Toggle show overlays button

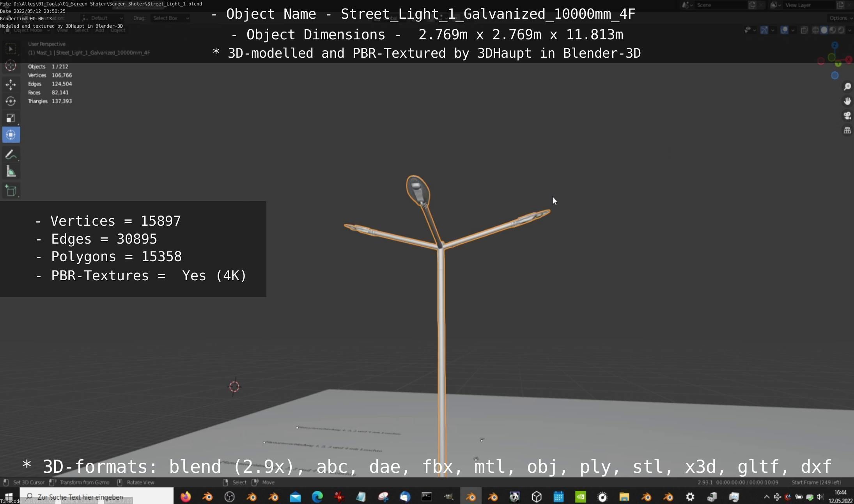click(784, 30)
